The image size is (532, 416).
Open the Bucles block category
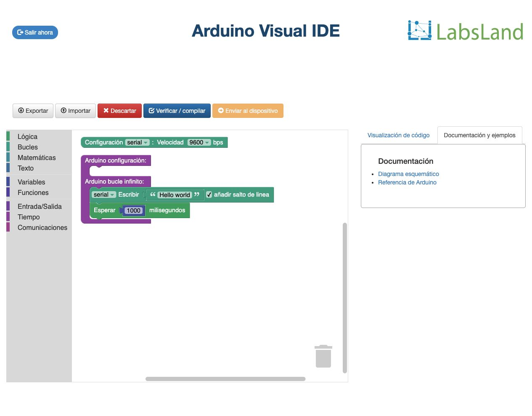click(x=39, y=147)
